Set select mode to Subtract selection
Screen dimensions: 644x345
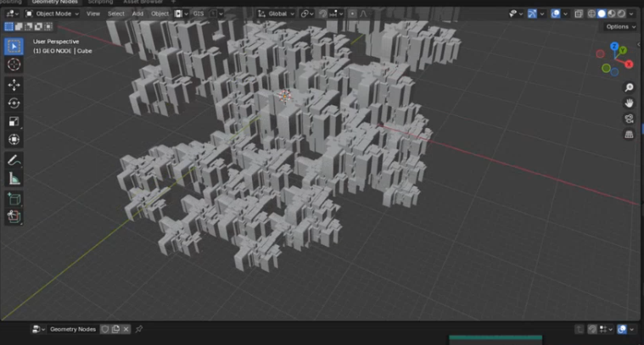28,26
